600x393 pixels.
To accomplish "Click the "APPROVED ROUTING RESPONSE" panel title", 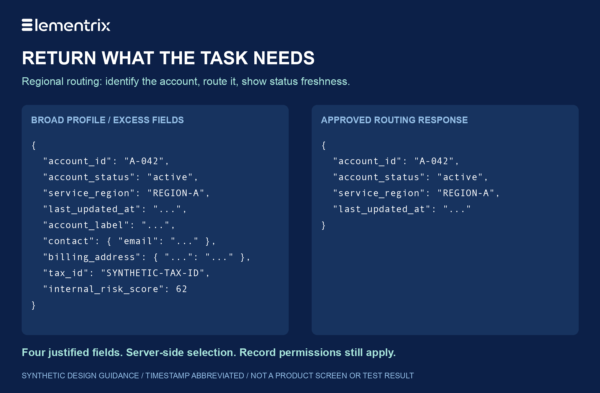I will coord(394,120).
